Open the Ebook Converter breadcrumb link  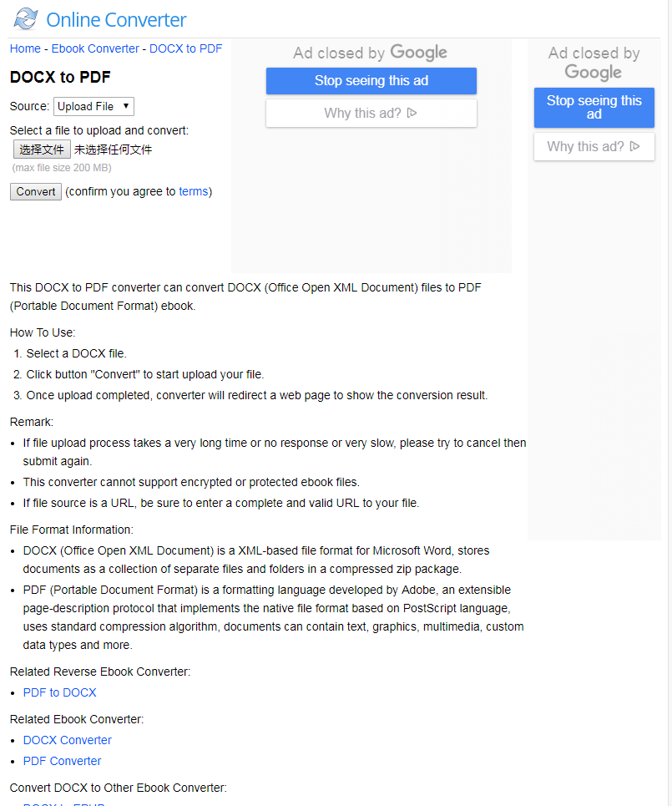[x=95, y=48]
